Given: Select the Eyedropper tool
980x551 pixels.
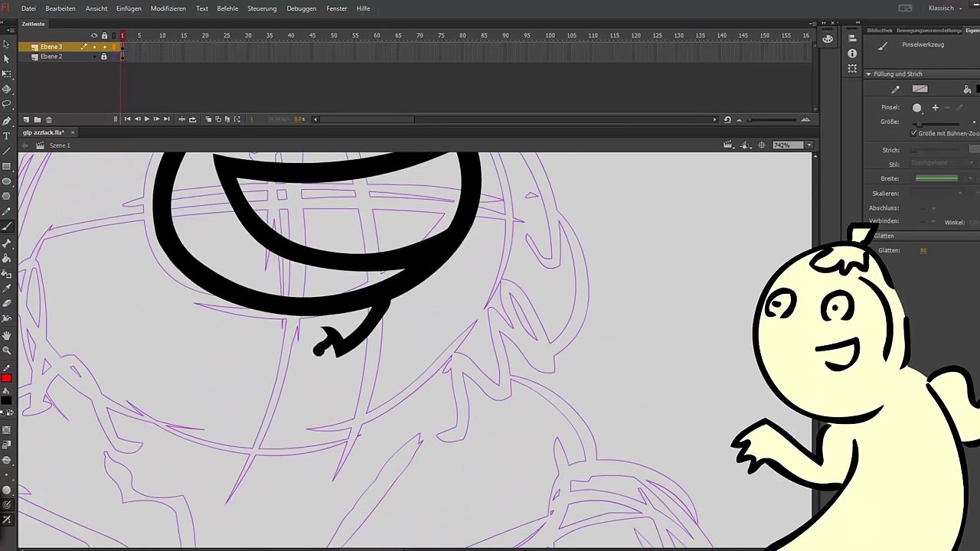Looking at the screenshot, I should (x=6, y=289).
